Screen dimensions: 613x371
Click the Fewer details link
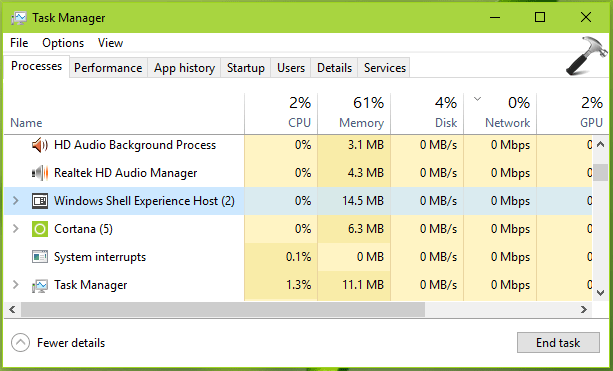coord(71,343)
